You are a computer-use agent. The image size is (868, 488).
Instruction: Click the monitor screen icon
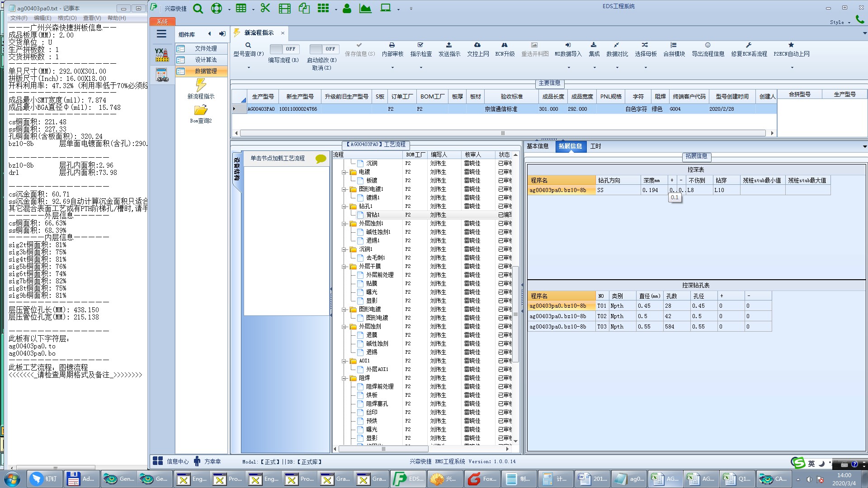pyautogui.click(x=386, y=8)
